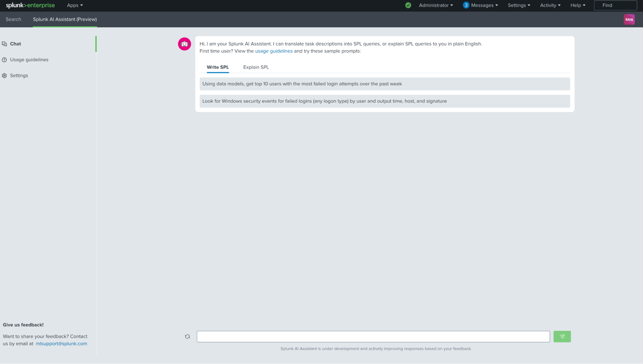Viewport: 643px width, 364px height.
Task: Open the Help dropdown menu
Action: point(578,5)
